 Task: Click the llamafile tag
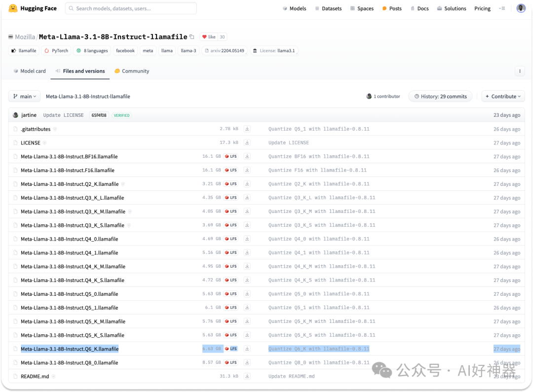pyautogui.click(x=24, y=51)
